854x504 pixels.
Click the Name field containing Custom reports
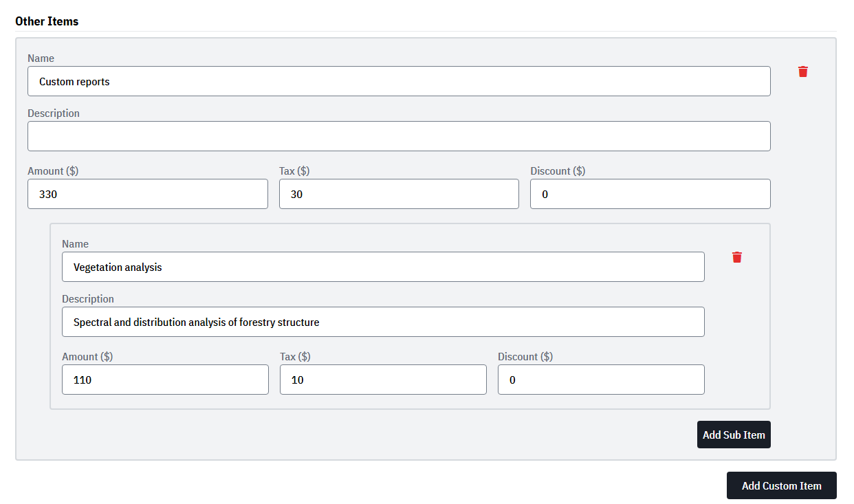(x=399, y=81)
